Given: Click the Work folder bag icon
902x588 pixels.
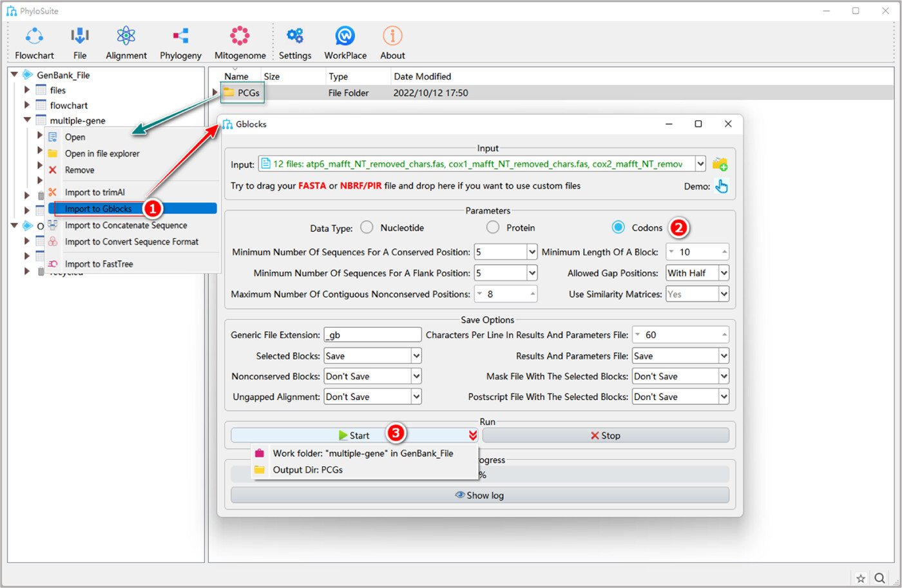Looking at the screenshot, I should coord(259,453).
